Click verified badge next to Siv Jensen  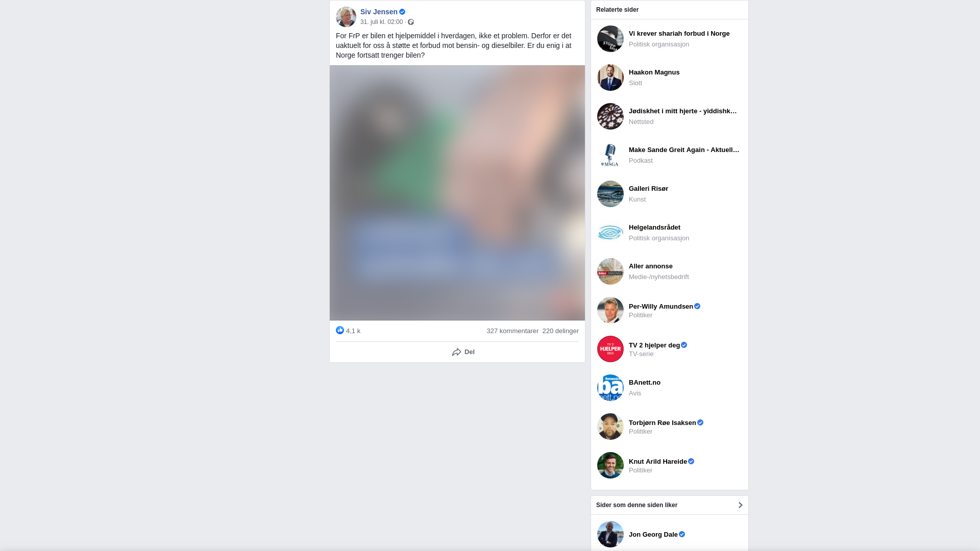(x=402, y=12)
